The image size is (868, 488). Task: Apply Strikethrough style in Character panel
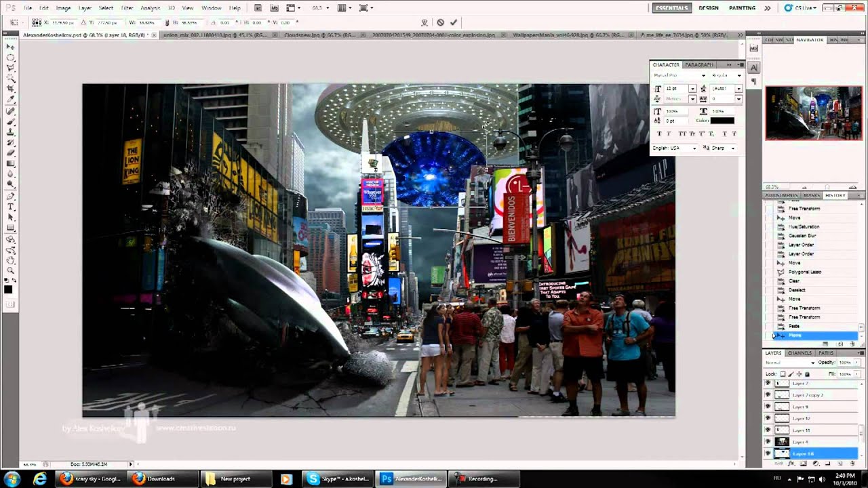(734, 134)
